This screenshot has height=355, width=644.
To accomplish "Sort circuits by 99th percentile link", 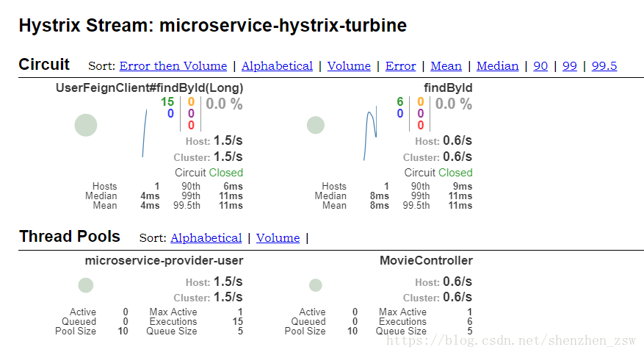I will point(570,65).
